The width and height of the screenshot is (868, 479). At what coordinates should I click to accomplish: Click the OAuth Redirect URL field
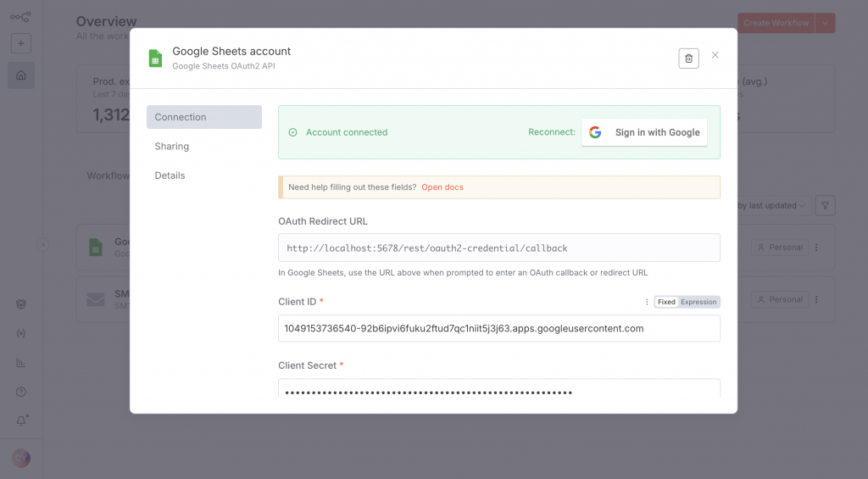(498, 248)
